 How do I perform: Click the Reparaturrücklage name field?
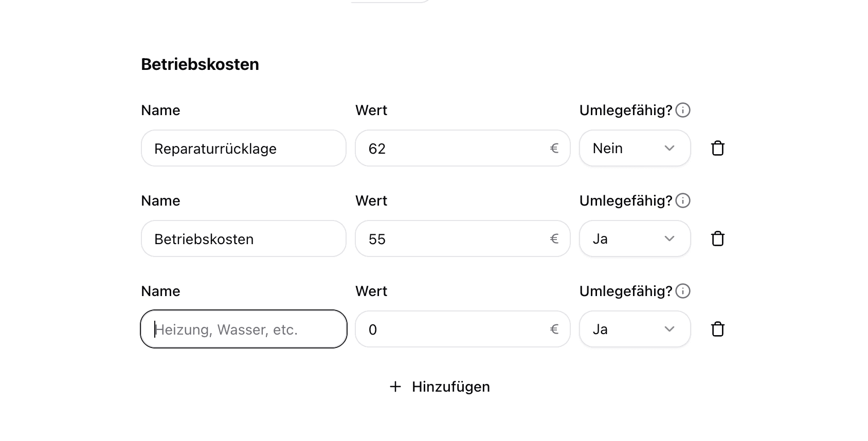click(243, 148)
